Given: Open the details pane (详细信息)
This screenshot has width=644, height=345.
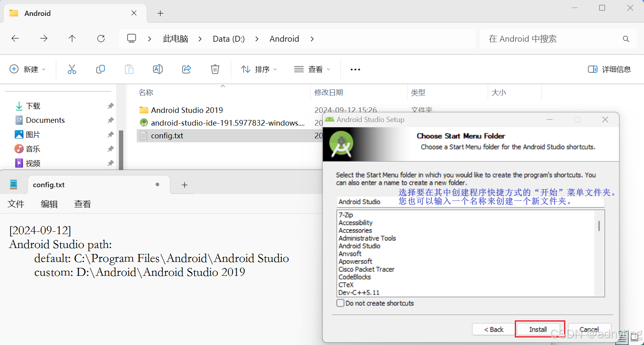Looking at the screenshot, I should pyautogui.click(x=609, y=69).
